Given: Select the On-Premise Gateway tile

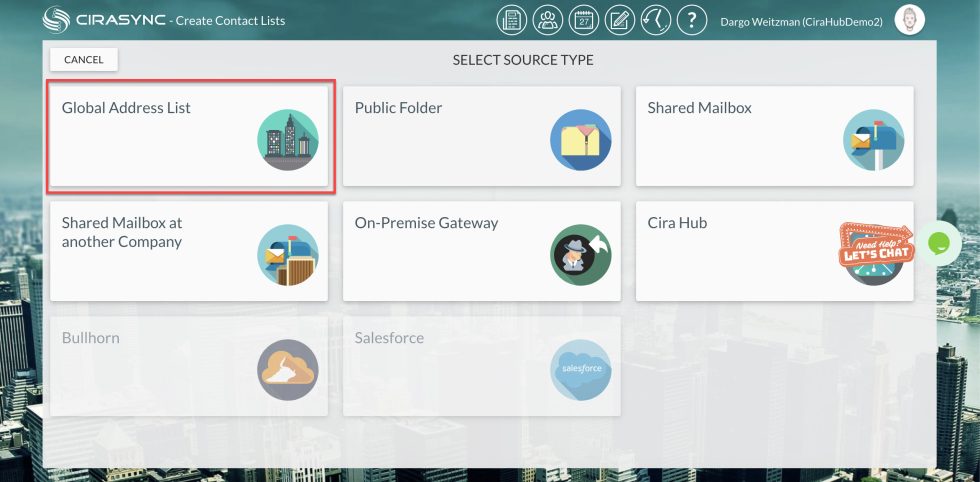Looking at the screenshot, I should point(481,251).
